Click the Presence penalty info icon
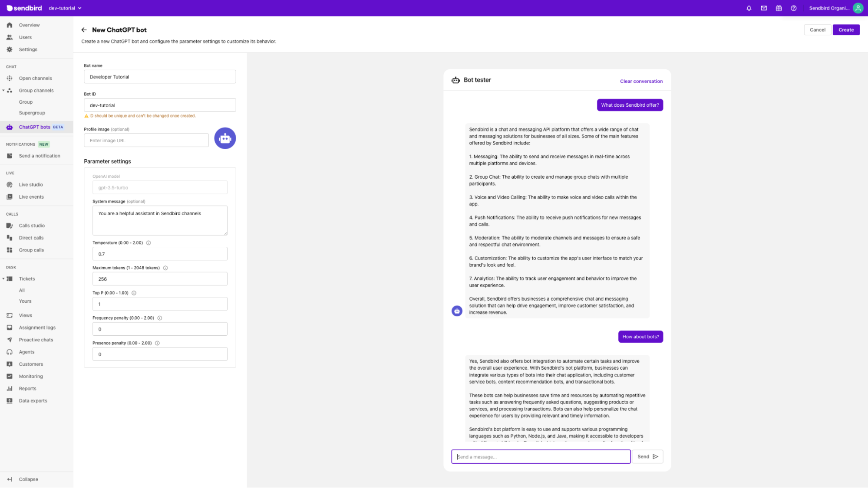Image resolution: width=868 pixels, height=488 pixels. [157, 344]
